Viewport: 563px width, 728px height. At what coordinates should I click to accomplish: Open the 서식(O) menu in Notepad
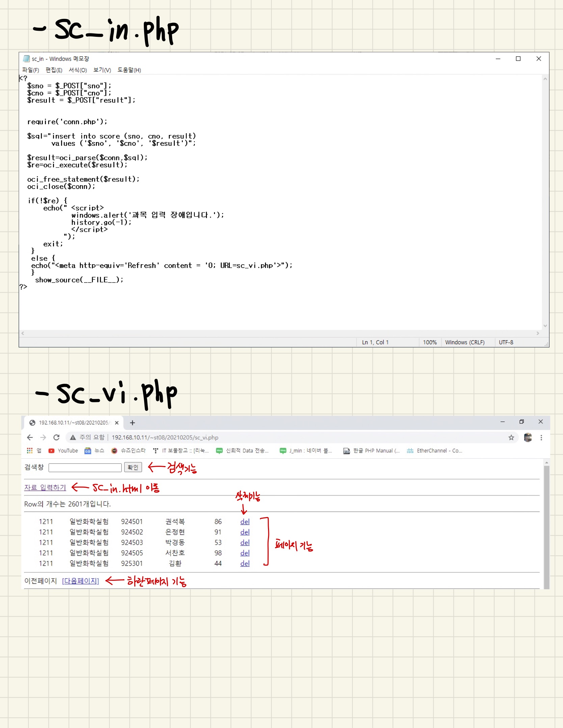click(x=78, y=70)
